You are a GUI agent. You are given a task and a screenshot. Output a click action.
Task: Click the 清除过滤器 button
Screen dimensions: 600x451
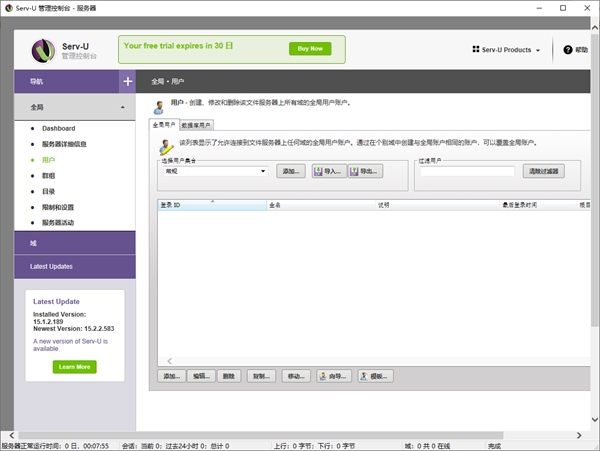[x=546, y=172]
